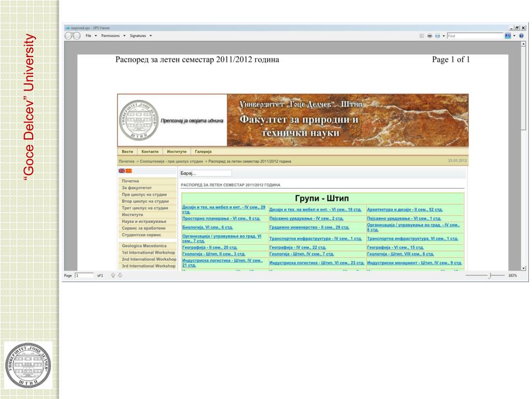Open Геологија - Штип, VIII сем. link

(x=401, y=254)
